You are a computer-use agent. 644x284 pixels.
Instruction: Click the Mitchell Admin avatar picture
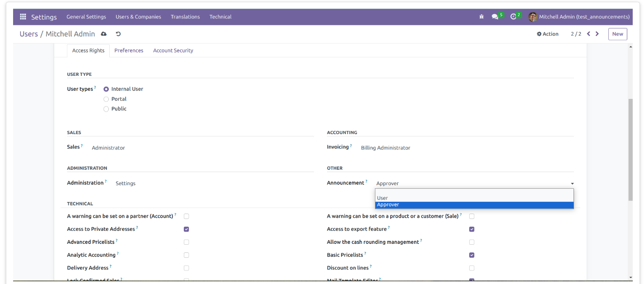(x=533, y=17)
